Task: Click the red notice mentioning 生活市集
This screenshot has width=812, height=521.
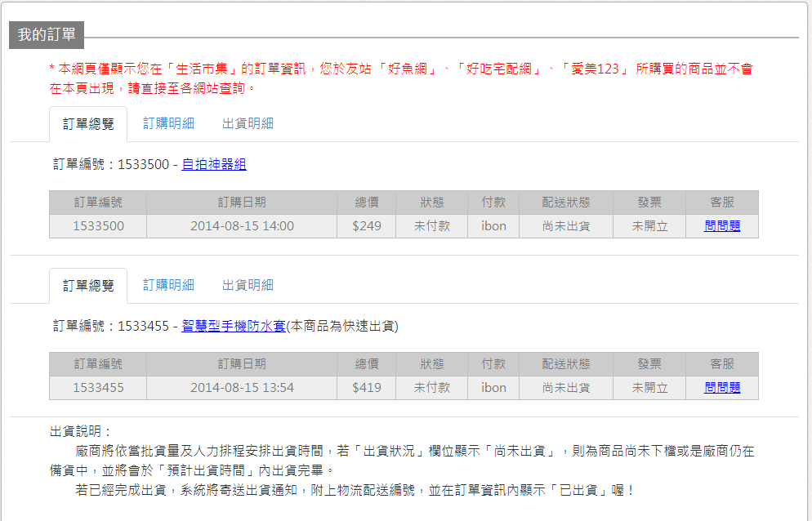Action: coord(401,78)
